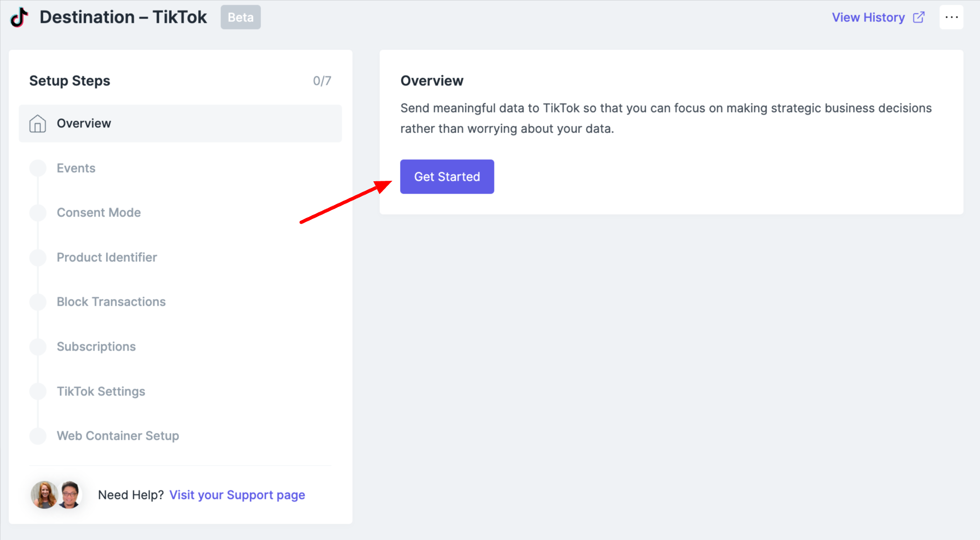Visit your Support page link
This screenshot has height=540, width=980.
[x=237, y=495]
